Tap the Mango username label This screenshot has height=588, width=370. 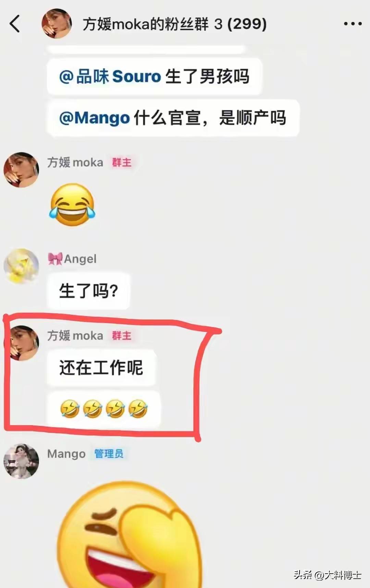coord(66,454)
